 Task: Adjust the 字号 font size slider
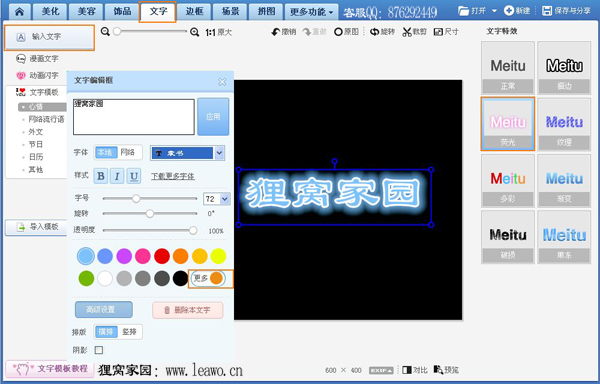click(136, 199)
